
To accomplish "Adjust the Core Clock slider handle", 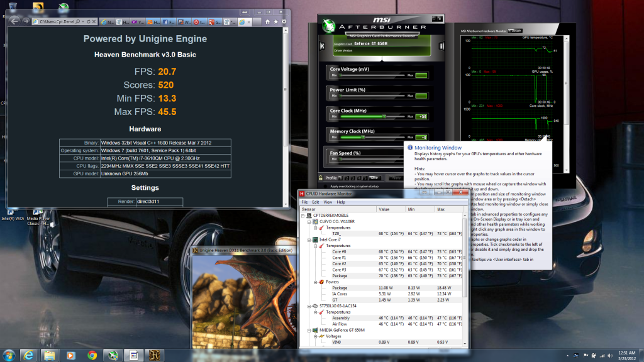I will [384, 116].
